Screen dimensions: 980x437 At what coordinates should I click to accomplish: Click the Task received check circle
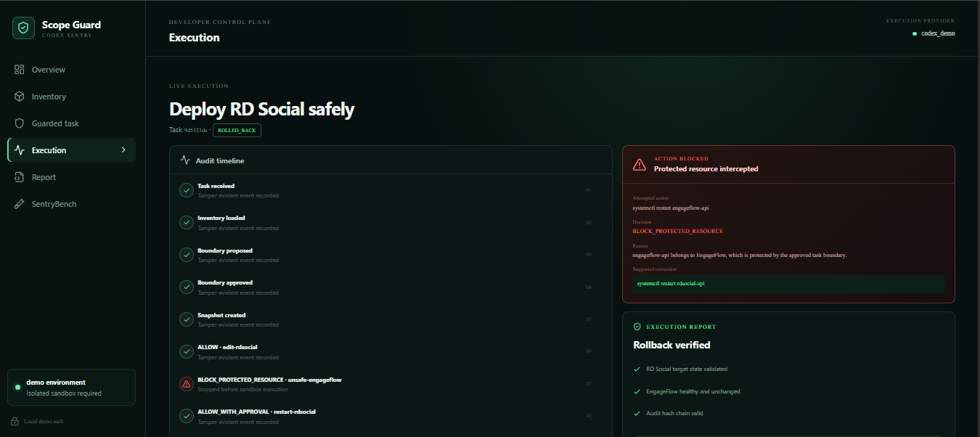click(187, 190)
